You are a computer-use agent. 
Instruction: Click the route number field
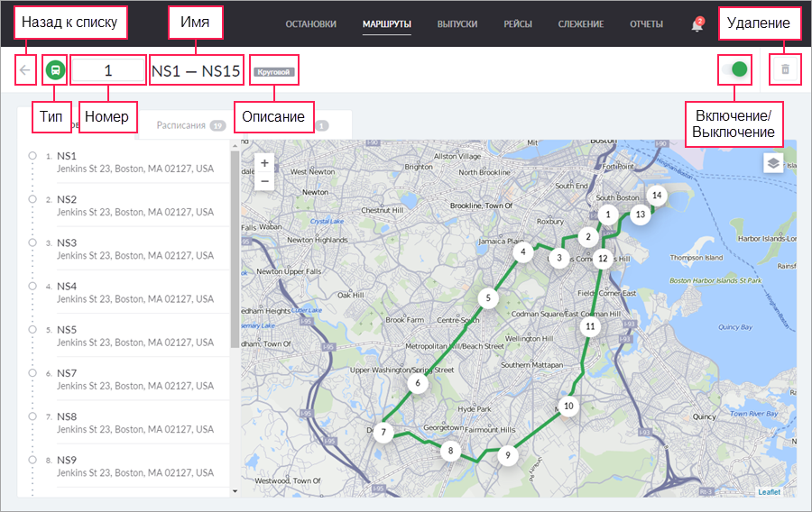108,70
